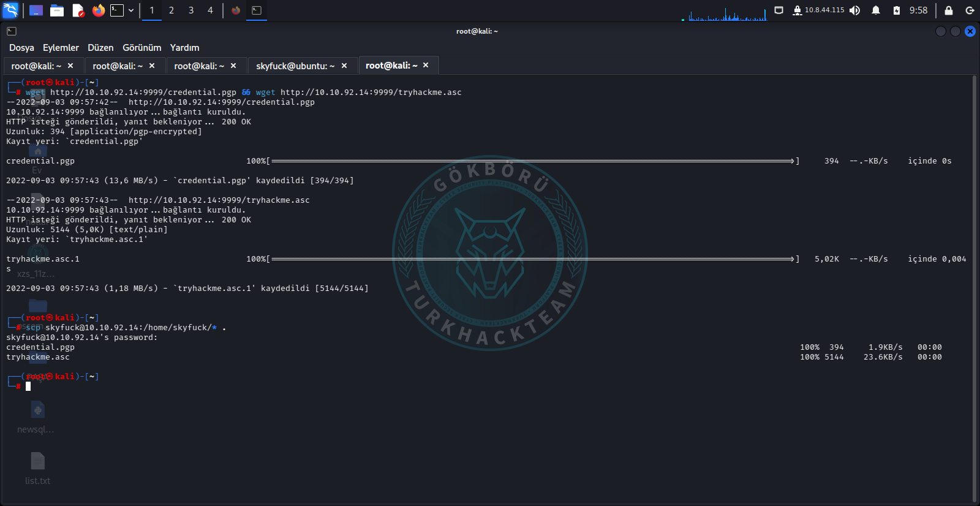Open the Eylemler menu
The height and width of the screenshot is (506, 980).
(x=61, y=48)
